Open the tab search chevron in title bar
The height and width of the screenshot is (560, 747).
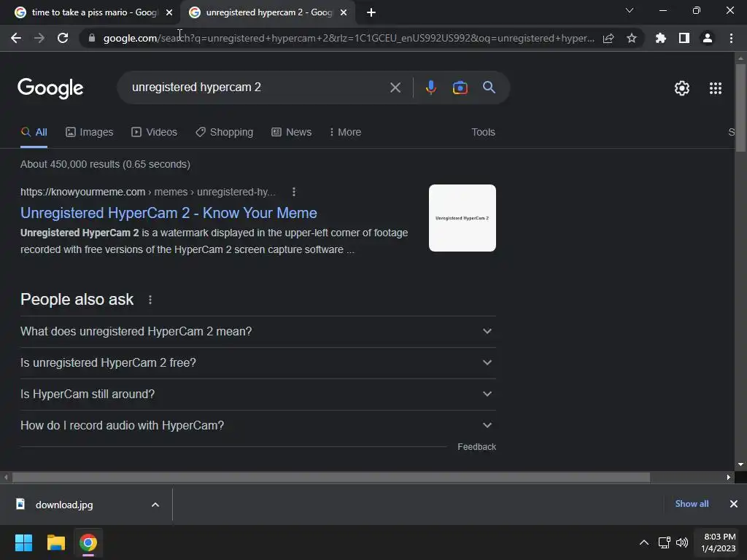[x=630, y=10]
